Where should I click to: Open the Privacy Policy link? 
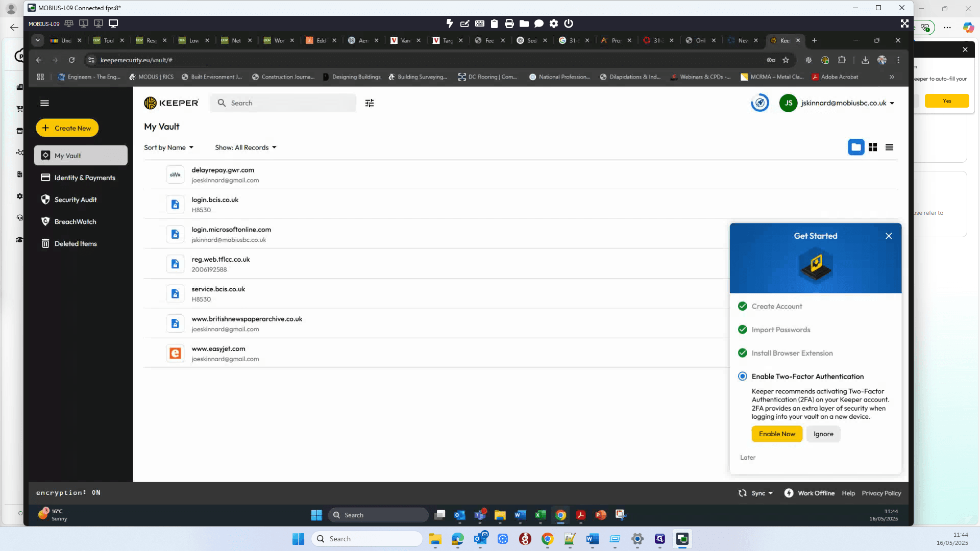pos(881,493)
